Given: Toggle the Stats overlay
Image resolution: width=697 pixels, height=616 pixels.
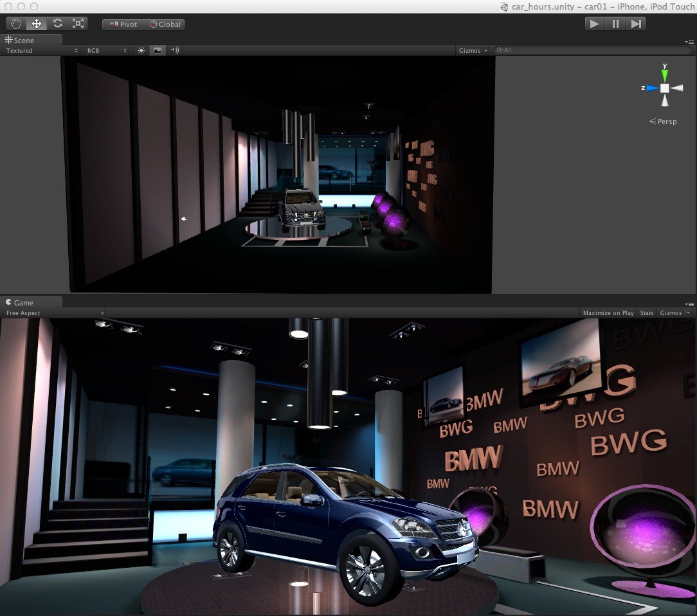Looking at the screenshot, I should pos(647,313).
